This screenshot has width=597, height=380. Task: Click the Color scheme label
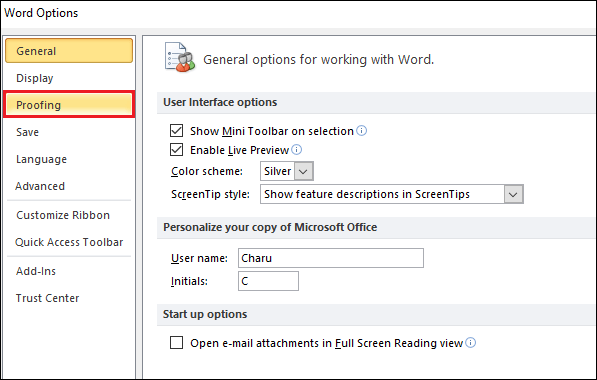coord(207,171)
